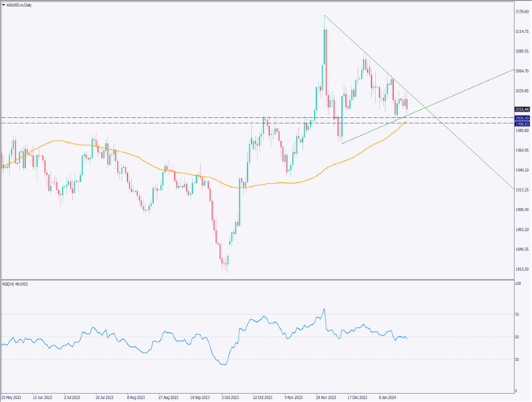This screenshot has height=402, width=532.
Task: Click the 1815.50 price axis label
Action: pos(521,269)
